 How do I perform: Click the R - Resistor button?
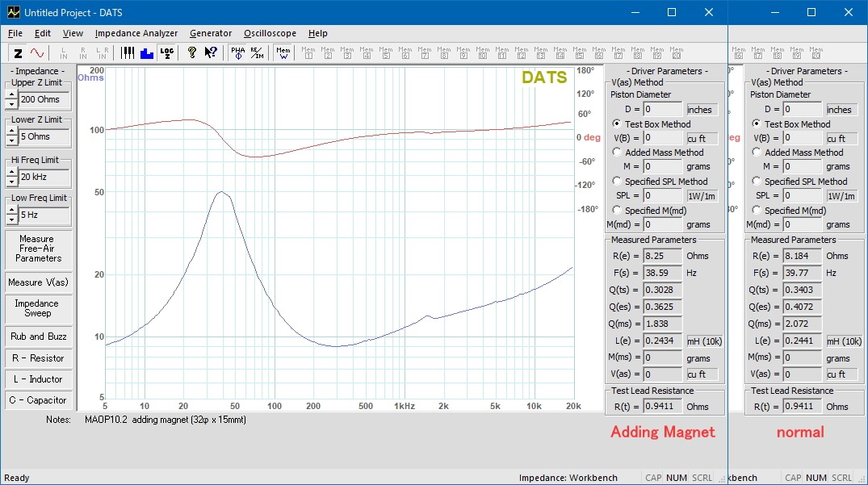click(x=38, y=358)
